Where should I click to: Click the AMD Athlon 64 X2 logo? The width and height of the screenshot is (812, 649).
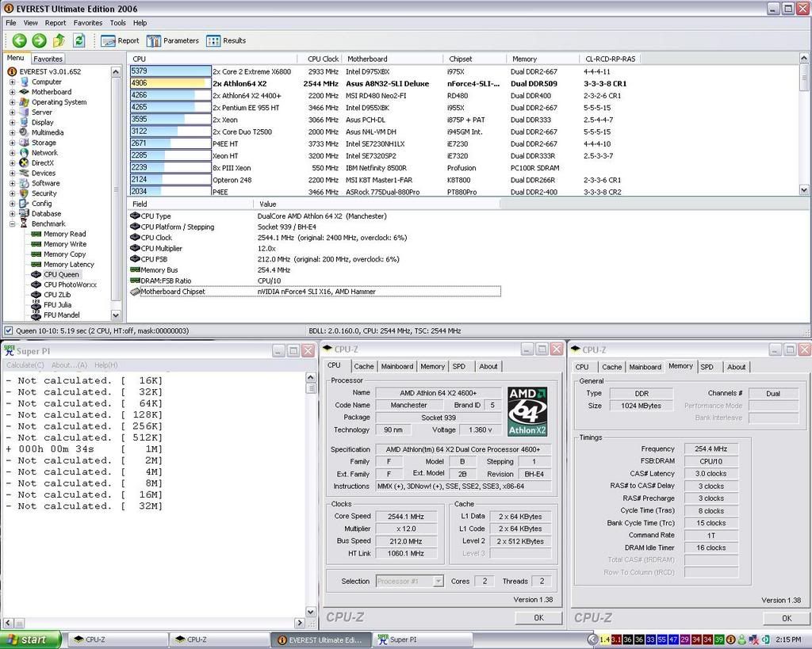tap(527, 411)
